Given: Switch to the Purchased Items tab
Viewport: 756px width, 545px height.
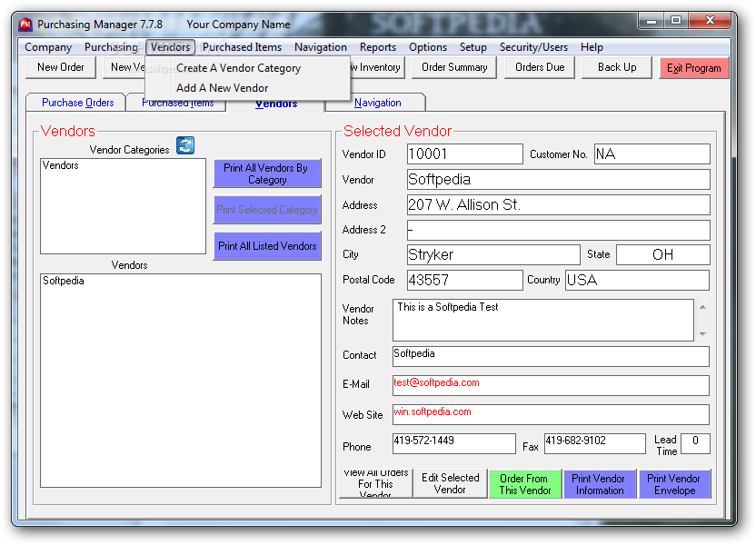Looking at the screenshot, I should point(178,105).
